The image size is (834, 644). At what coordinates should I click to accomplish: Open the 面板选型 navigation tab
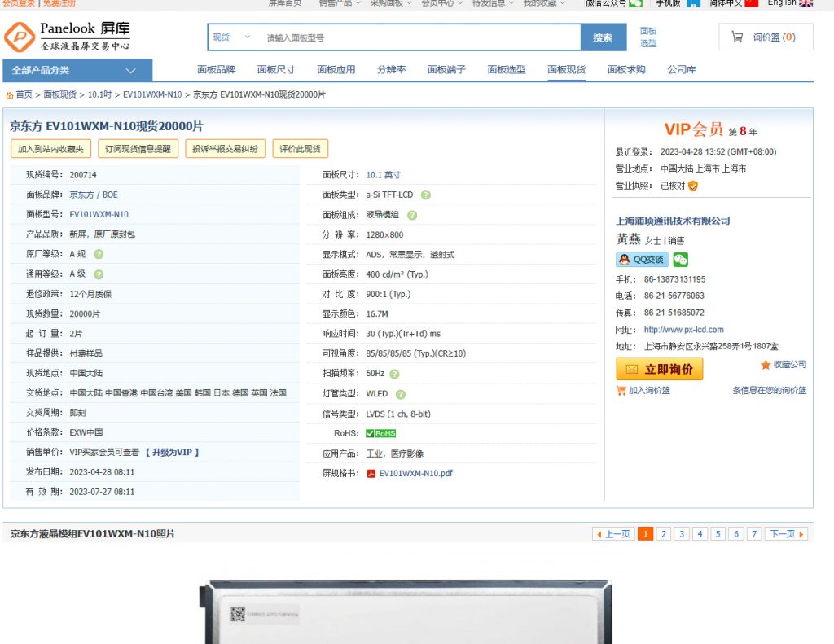click(507, 70)
